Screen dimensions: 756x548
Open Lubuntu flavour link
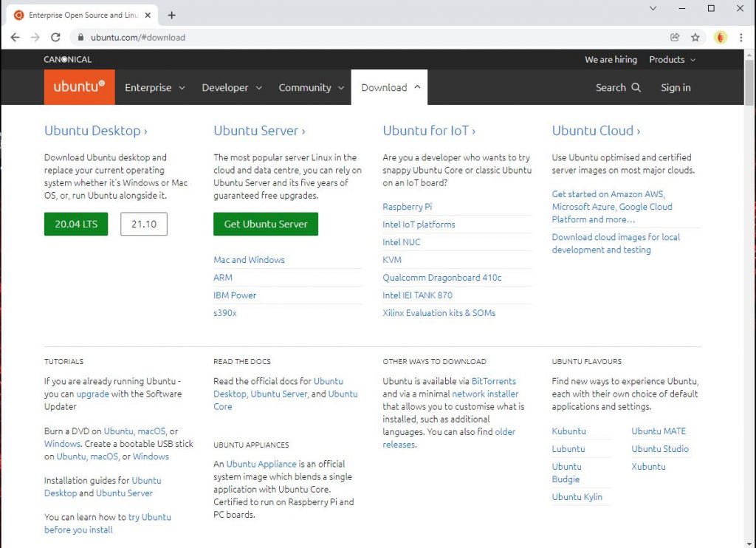coord(568,449)
